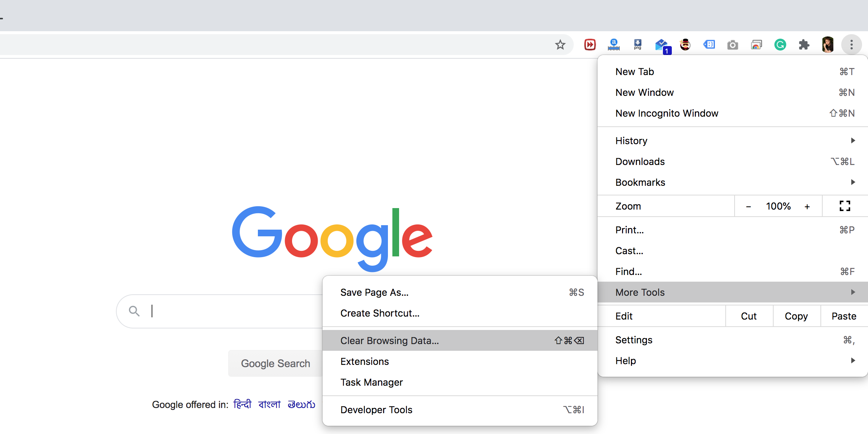The image size is (868, 434).
Task: Open the Amazon extension icon
Action: click(613, 44)
